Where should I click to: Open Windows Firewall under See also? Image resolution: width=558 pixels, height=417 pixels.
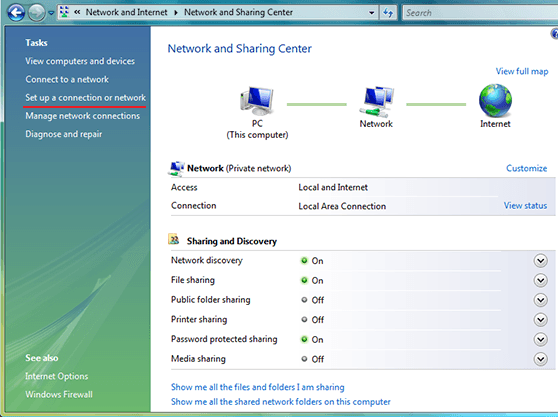59,395
